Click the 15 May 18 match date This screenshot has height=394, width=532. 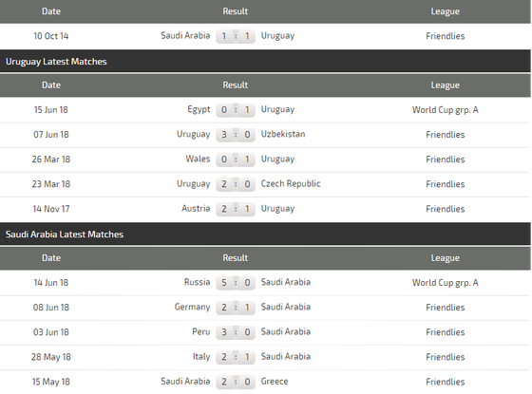point(51,382)
